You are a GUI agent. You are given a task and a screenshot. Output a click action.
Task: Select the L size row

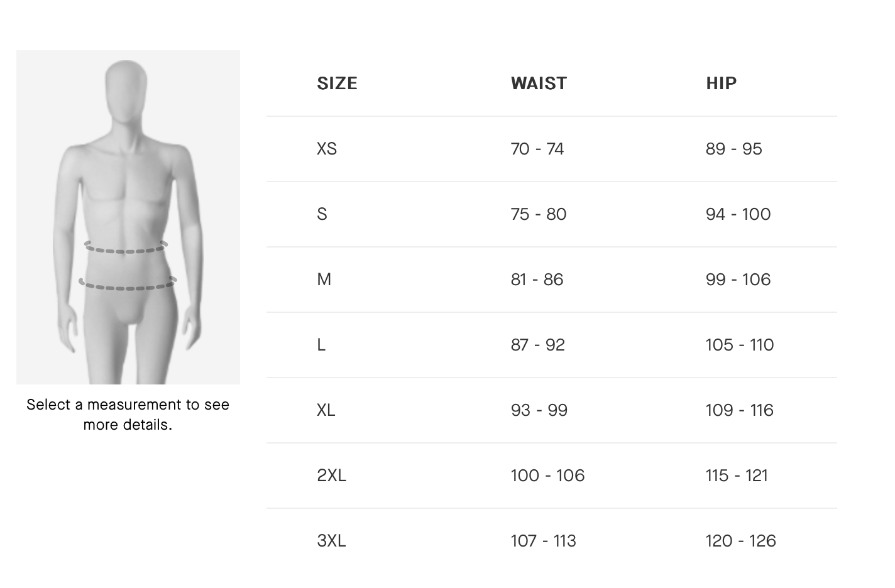click(552, 345)
